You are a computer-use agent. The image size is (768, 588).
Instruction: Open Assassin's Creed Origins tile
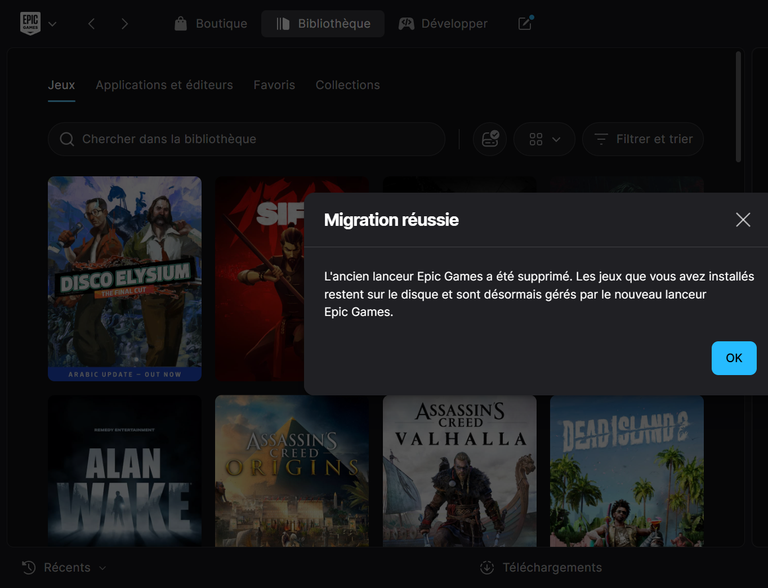pyautogui.click(x=292, y=471)
